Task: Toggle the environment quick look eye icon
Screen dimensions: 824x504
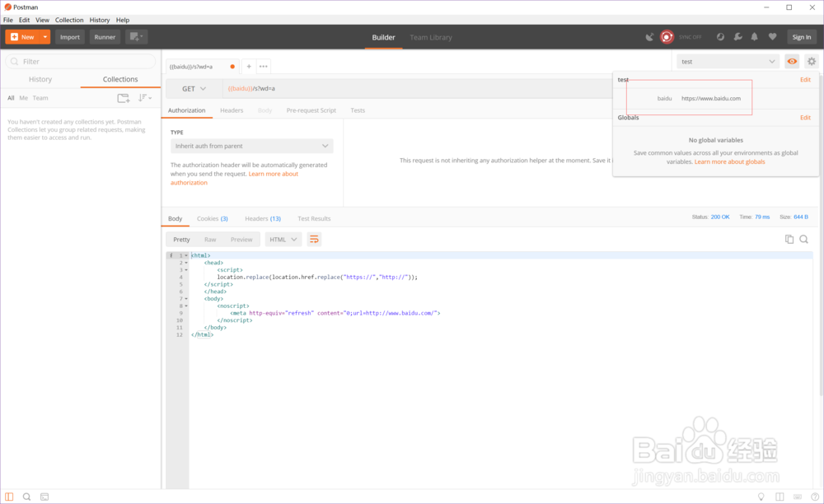Action: (x=792, y=62)
